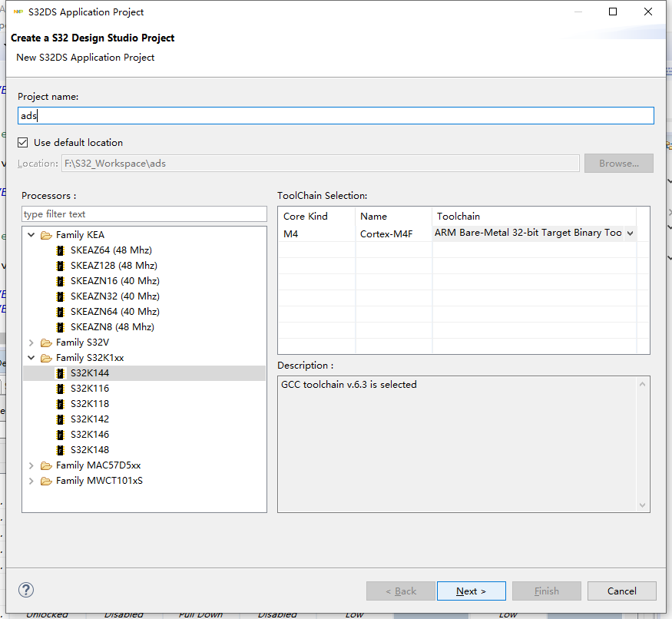Click the M4 core kind cell
This screenshot has width=672, height=619.
tap(316, 233)
